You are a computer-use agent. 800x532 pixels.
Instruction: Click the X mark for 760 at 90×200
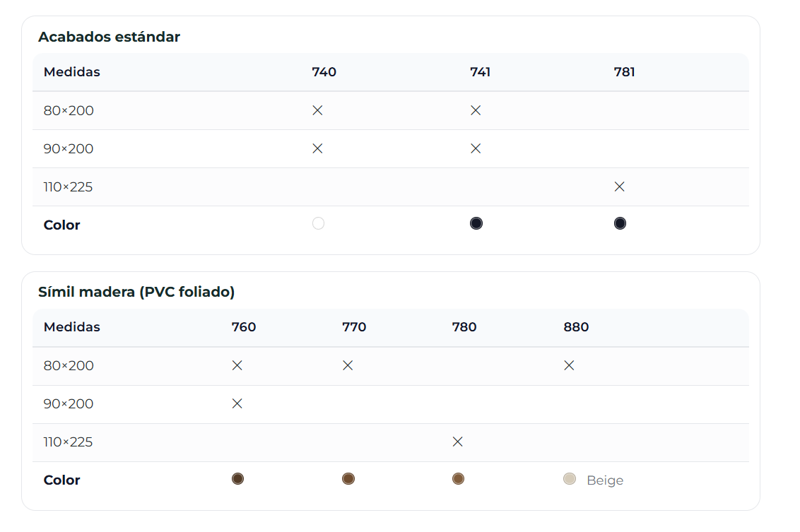[237, 403]
